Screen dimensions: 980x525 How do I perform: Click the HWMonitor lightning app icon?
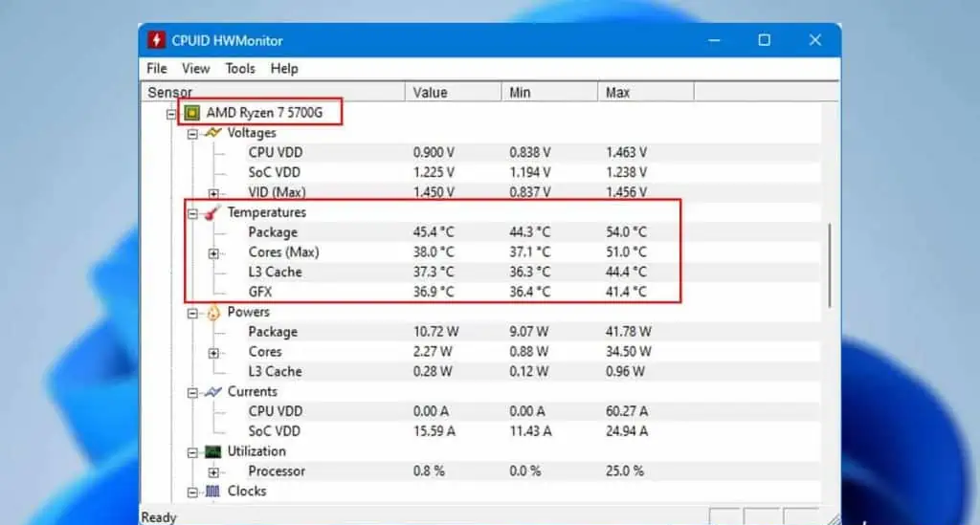click(x=156, y=40)
